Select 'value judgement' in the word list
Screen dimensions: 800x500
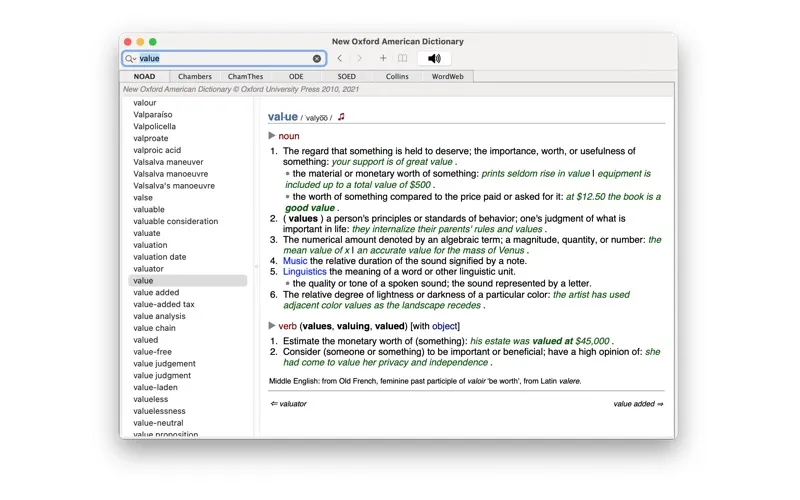click(164, 363)
